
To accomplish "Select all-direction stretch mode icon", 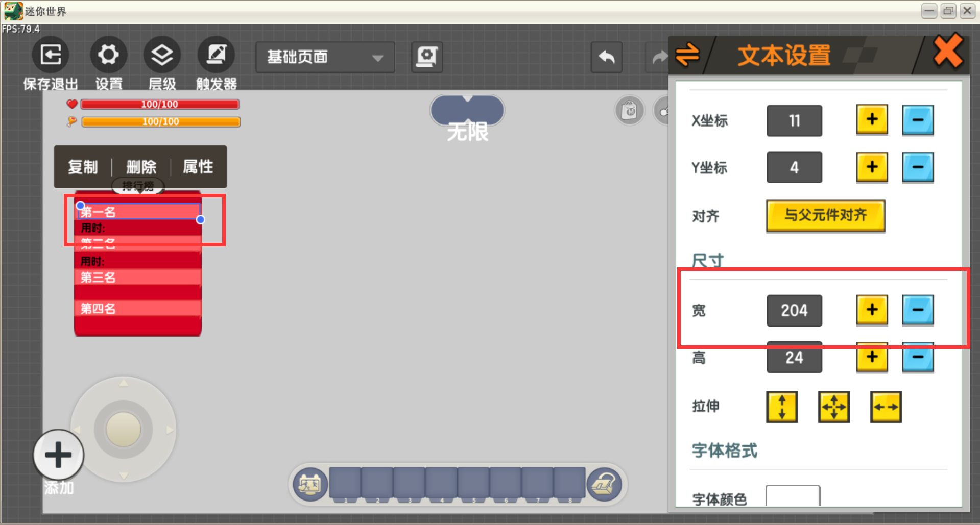I will 834,407.
